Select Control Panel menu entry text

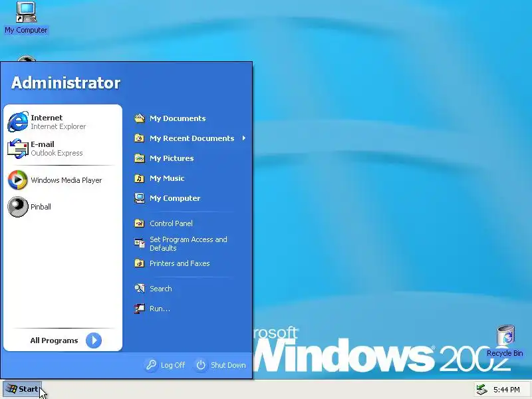pyautogui.click(x=171, y=223)
